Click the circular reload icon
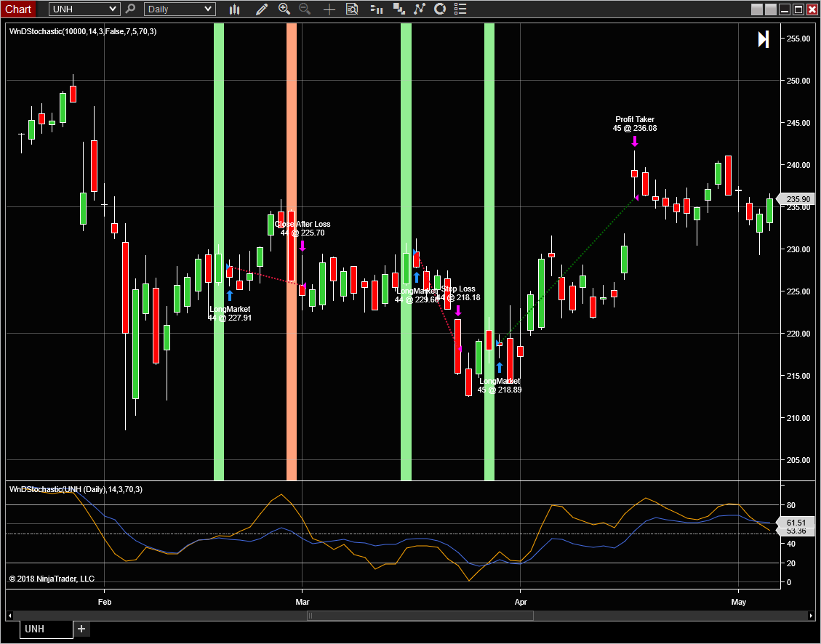Viewport: 821px width, 644px height. click(440, 9)
